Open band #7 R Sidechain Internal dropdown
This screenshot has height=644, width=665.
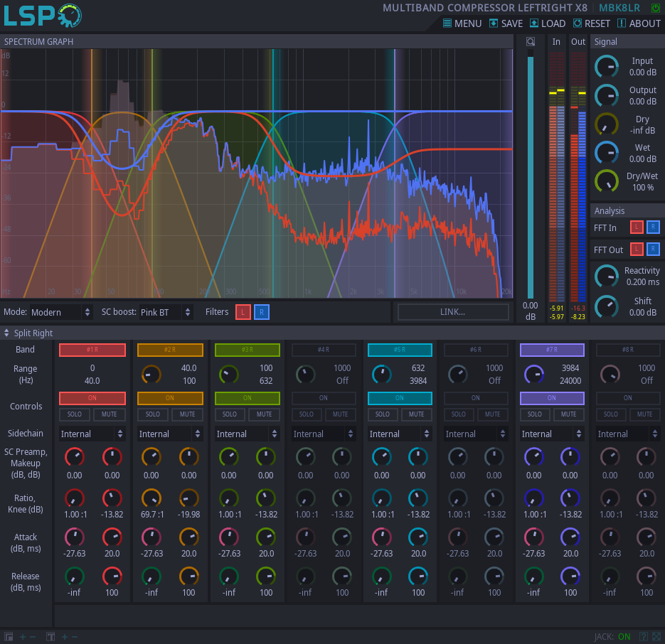point(552,434)
